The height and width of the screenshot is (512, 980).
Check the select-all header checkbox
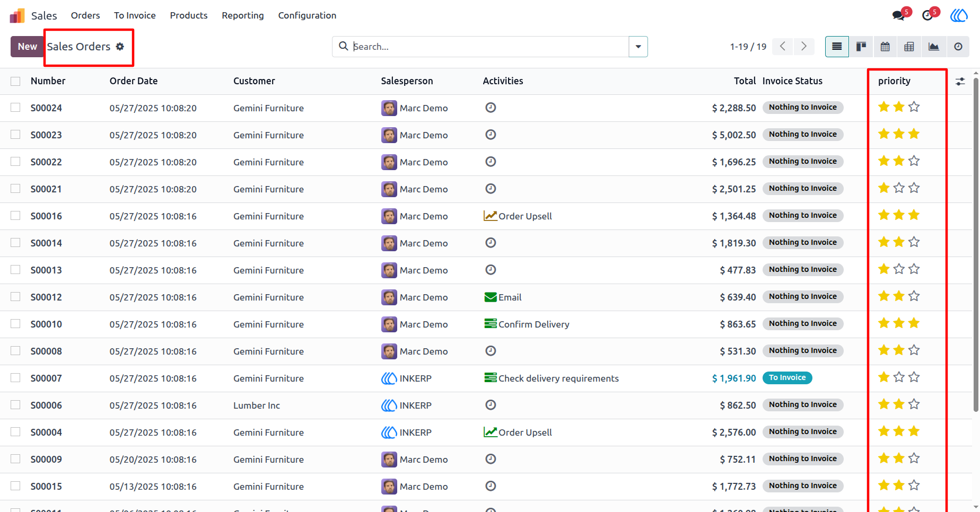tap(15, 81)
